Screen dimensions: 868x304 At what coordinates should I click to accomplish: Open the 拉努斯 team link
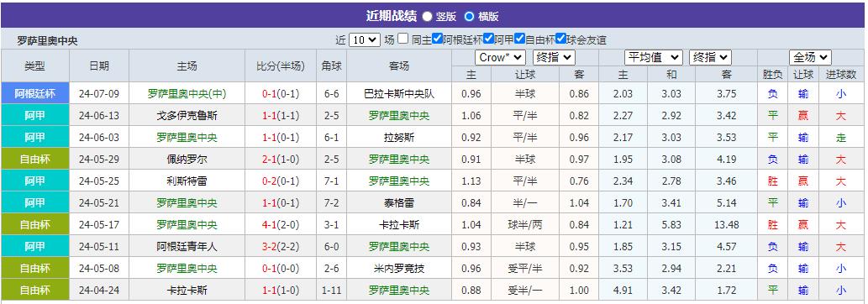pos(399,138)
